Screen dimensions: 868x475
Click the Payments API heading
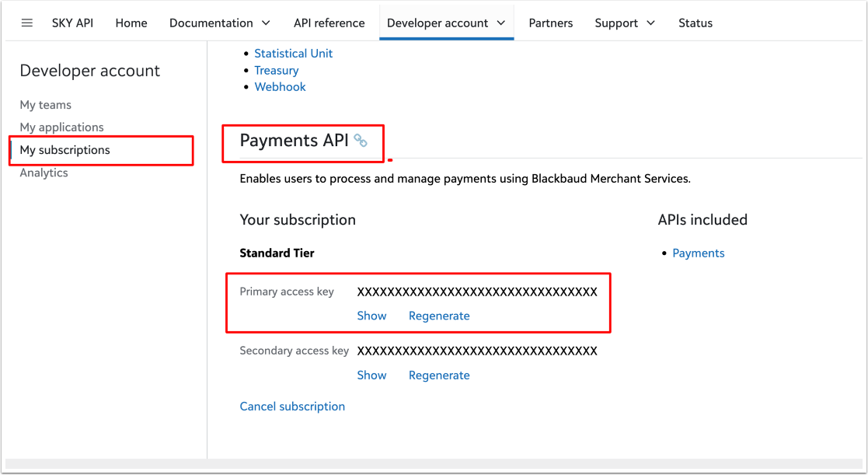[x=294, y=141]
